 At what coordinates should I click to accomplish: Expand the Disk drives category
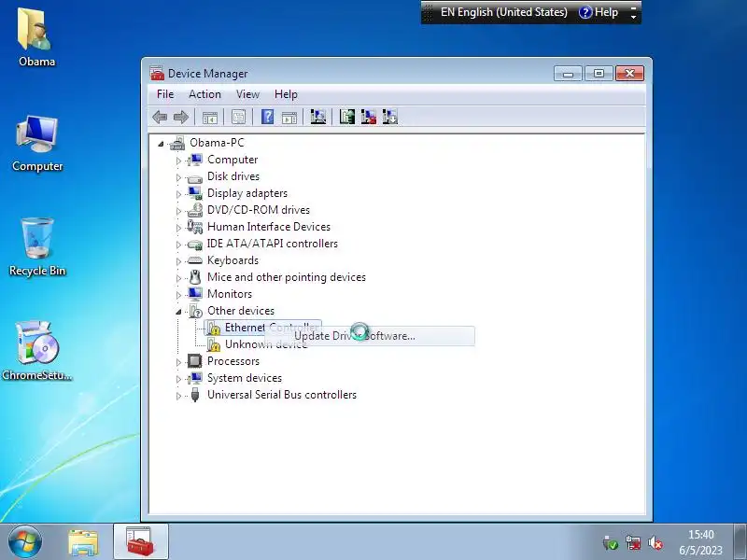178,177
